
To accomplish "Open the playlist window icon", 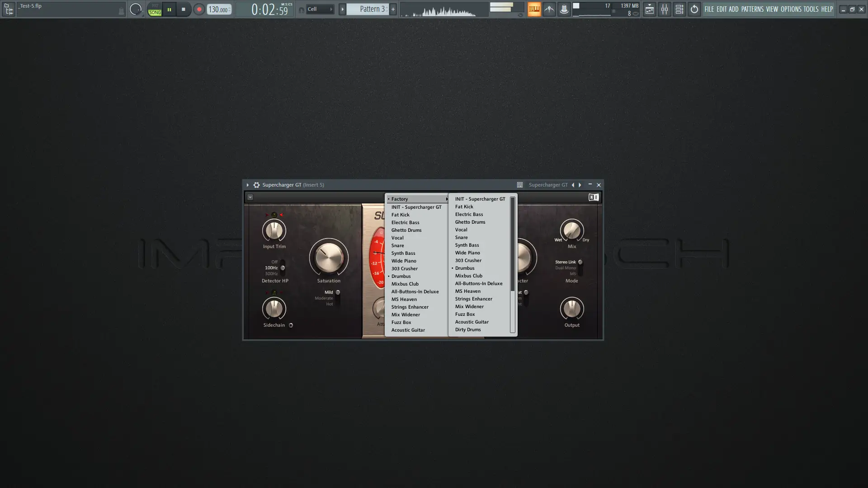I will (x=649, y=9).
